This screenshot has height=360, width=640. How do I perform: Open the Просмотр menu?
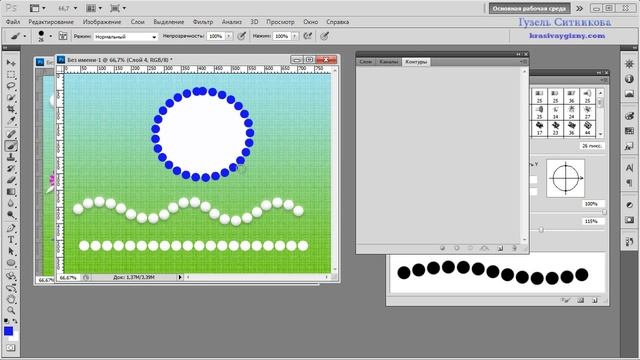point(280,22)
